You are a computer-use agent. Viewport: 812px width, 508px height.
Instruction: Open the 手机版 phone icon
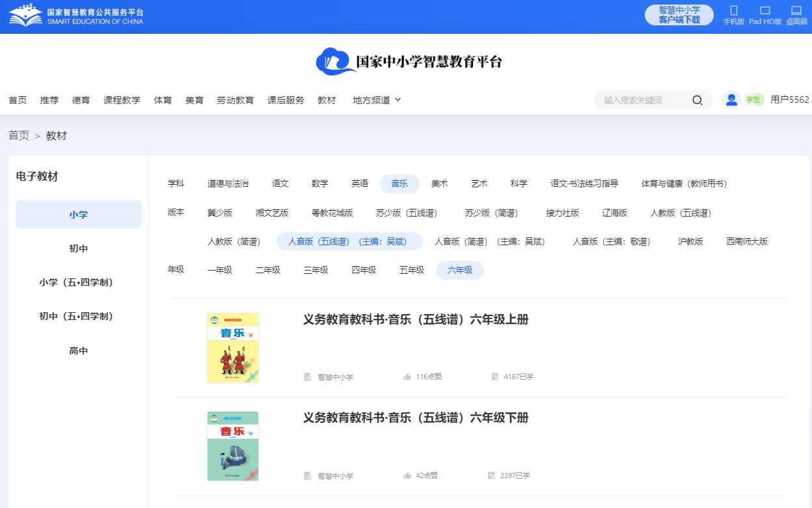pyautogui.click(x=734, y=10)
